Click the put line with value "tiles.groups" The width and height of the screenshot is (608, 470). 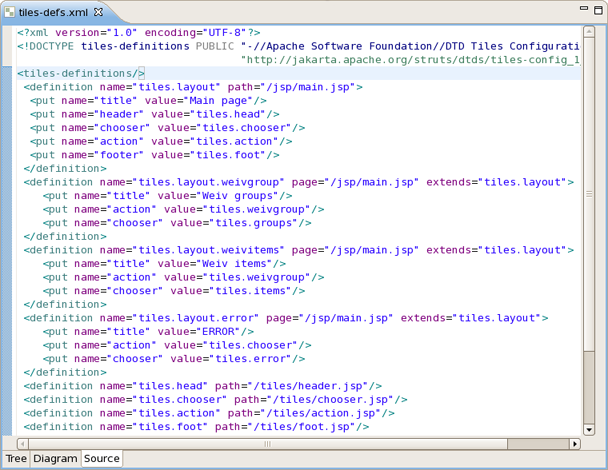tap(177, 223)
